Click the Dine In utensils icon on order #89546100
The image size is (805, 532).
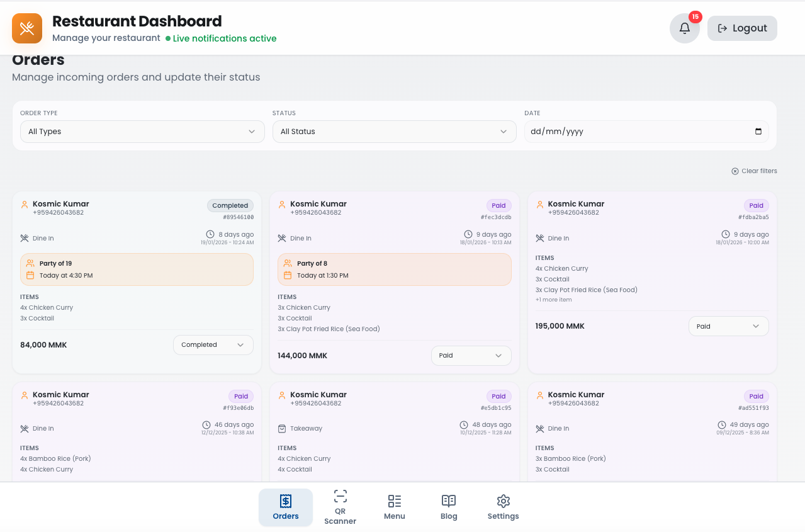[x=23, y=237]
